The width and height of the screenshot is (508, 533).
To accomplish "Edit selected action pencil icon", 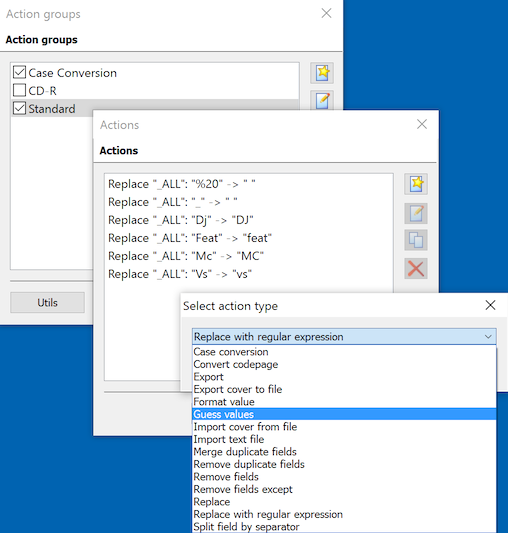I will [416, 213].
